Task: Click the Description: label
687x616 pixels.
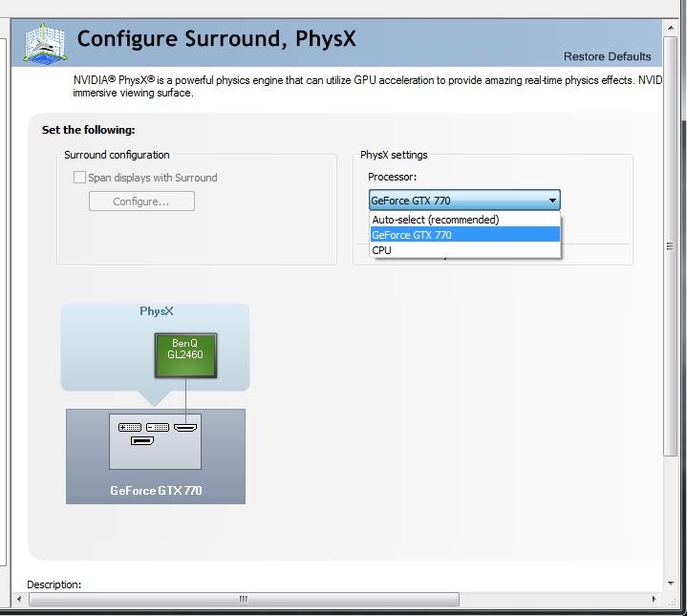Action: coord(54,584)
